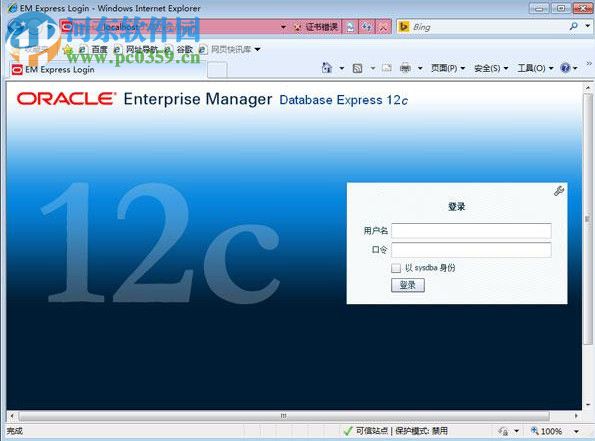Click the Oracle logo on the page
The image size is (595, 441).
click(x=66, y=99)
